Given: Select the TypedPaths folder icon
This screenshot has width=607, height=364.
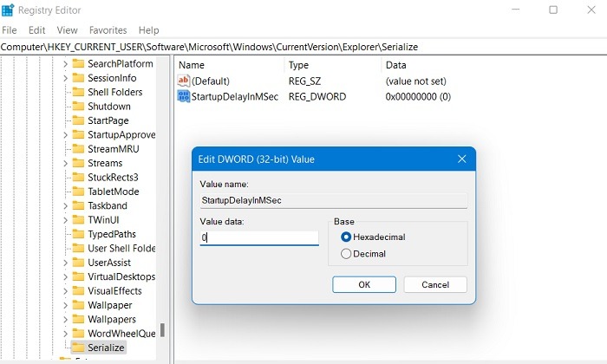Looking at the screenshot, I should tap(78, 234).
